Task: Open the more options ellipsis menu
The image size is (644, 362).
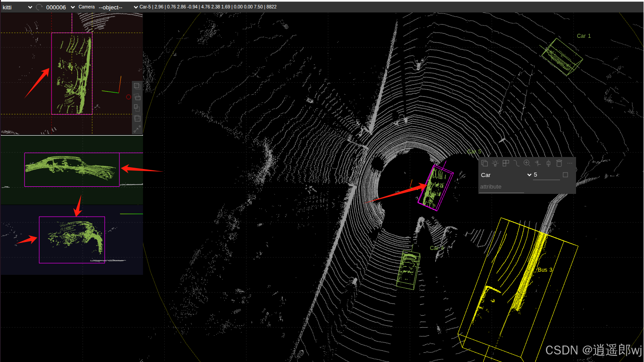Action: point(570,163)
